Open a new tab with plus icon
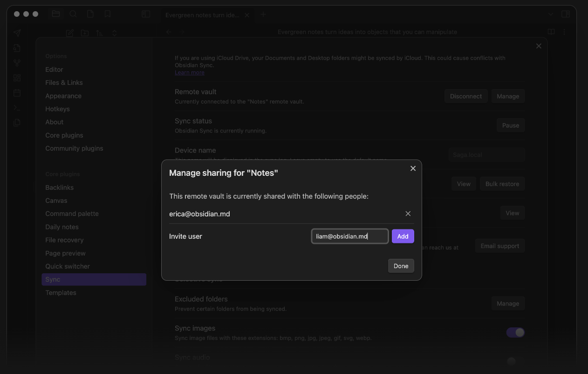588x374 pixels. coord(263,14)
